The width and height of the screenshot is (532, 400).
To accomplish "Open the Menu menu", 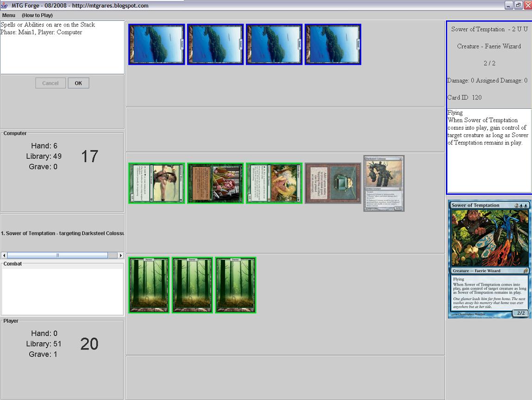I will pyautogui.click(x=8, y=15).
